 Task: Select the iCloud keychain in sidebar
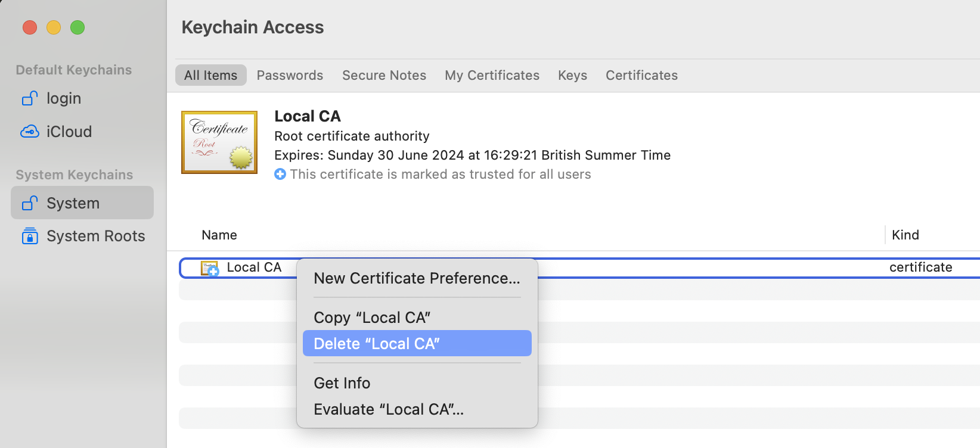tap(82, 132)
